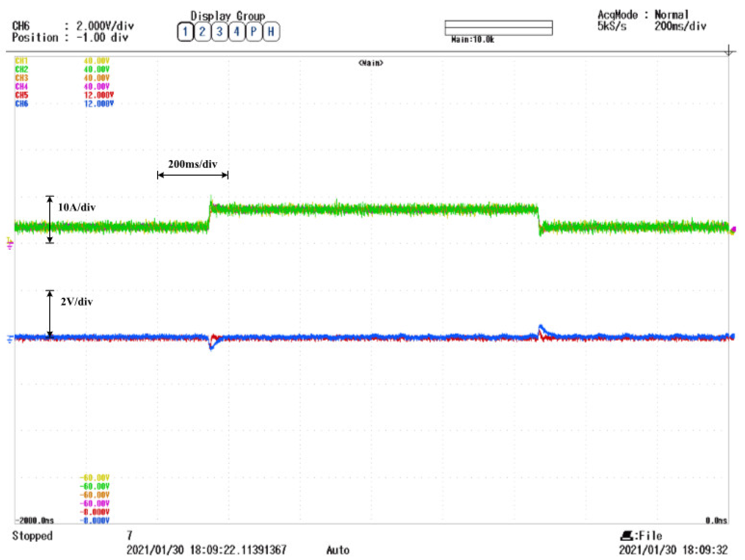Select the green CH2 channel label
The width and height of the screenshot is (745, 560).
(21, 69)
